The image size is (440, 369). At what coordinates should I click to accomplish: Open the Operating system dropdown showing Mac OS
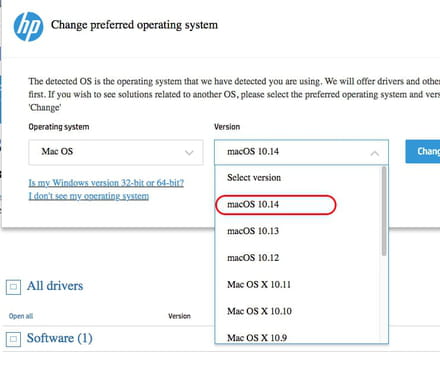(x=116, y=152)
